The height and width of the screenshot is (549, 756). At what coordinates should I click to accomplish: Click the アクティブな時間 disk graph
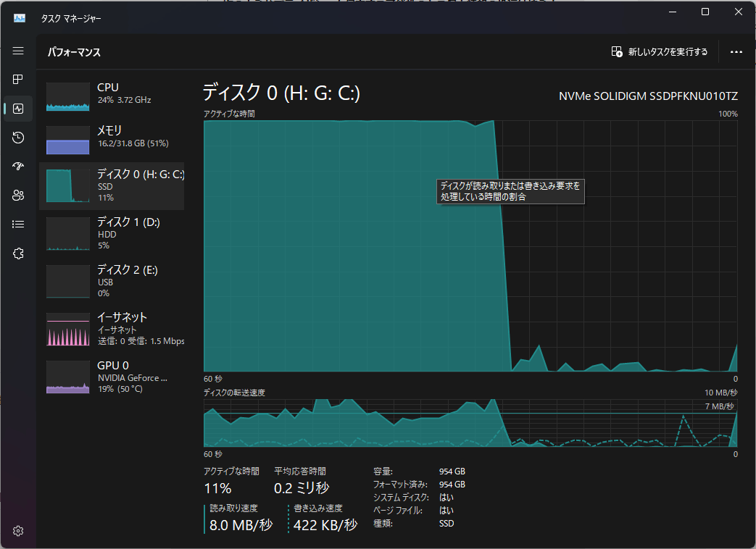(x=470, y=246)
